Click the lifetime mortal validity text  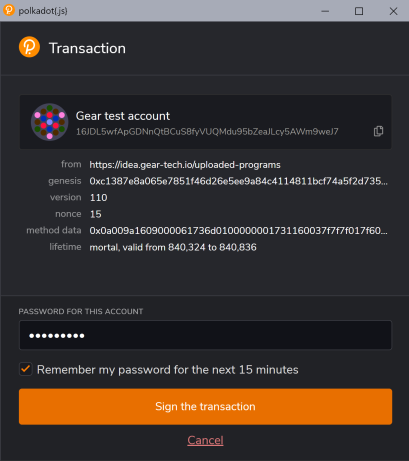(173, 247)
